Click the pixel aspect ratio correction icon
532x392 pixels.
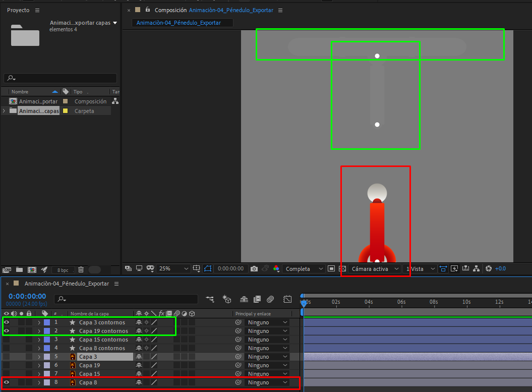pyautogui.click(x=443, y=268)
